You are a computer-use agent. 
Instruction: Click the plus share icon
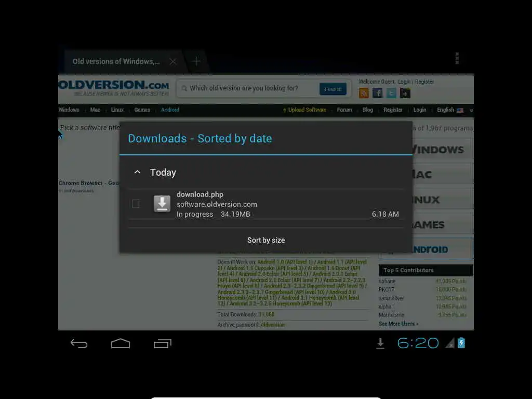click(x=405, y=93)
